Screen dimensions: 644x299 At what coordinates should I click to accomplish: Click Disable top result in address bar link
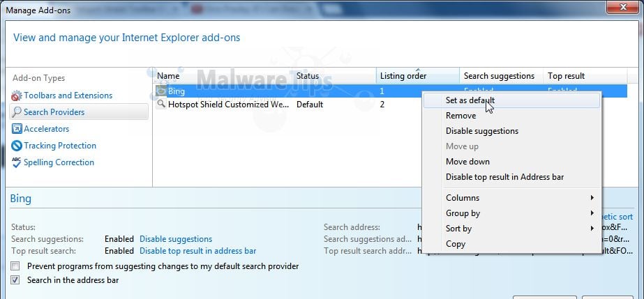point(198,251)
